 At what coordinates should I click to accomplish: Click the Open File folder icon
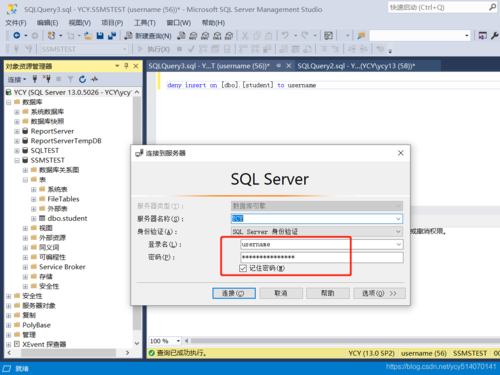click(88, 36)
